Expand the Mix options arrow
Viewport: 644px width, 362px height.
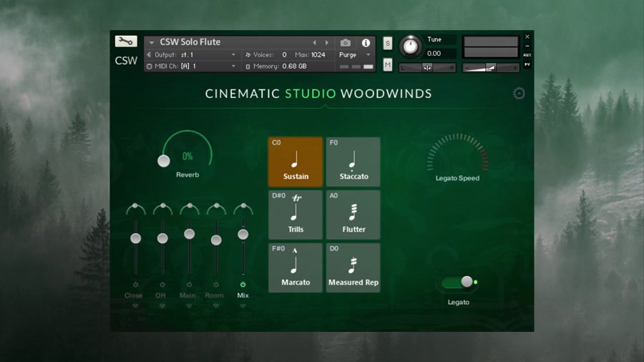[x=243, y=305]
